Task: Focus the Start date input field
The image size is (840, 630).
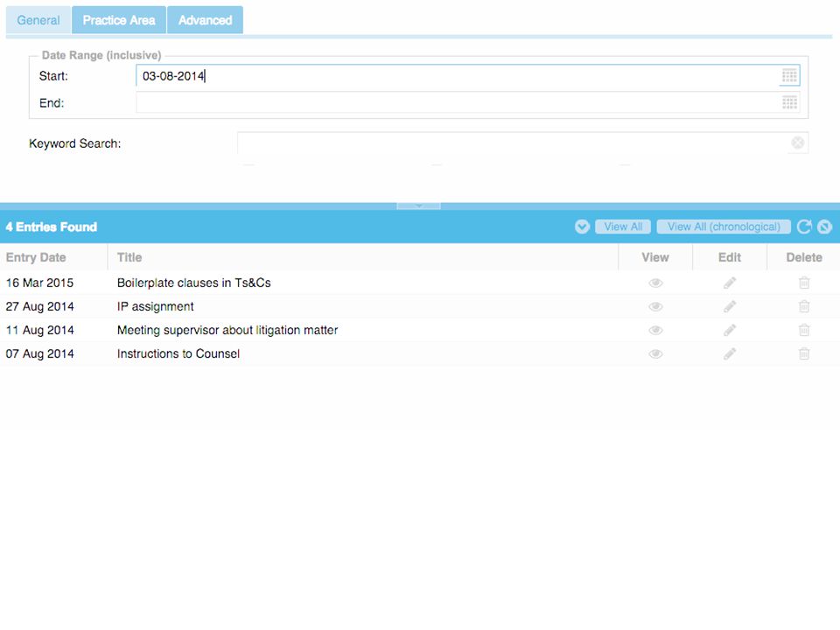Action: pos(458,76)
